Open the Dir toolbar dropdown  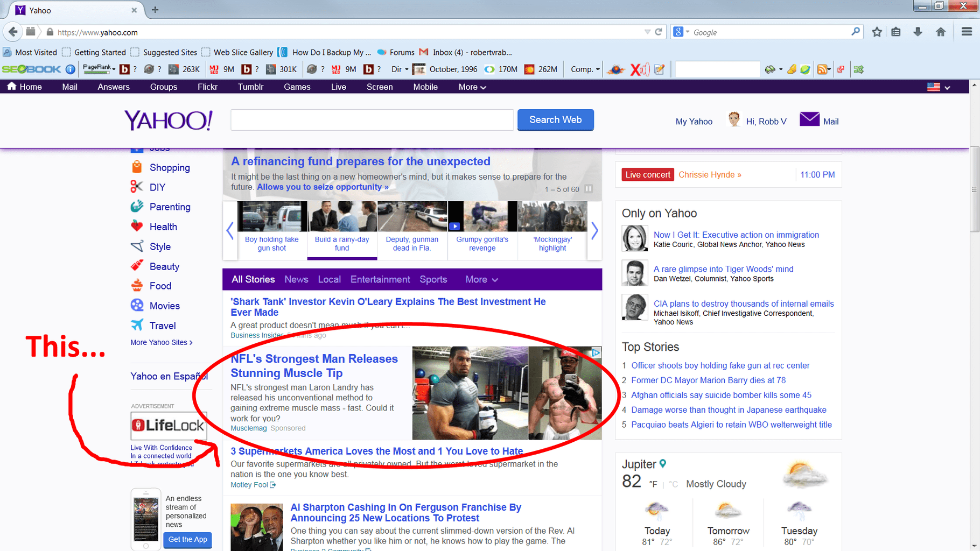pos(400,69)
